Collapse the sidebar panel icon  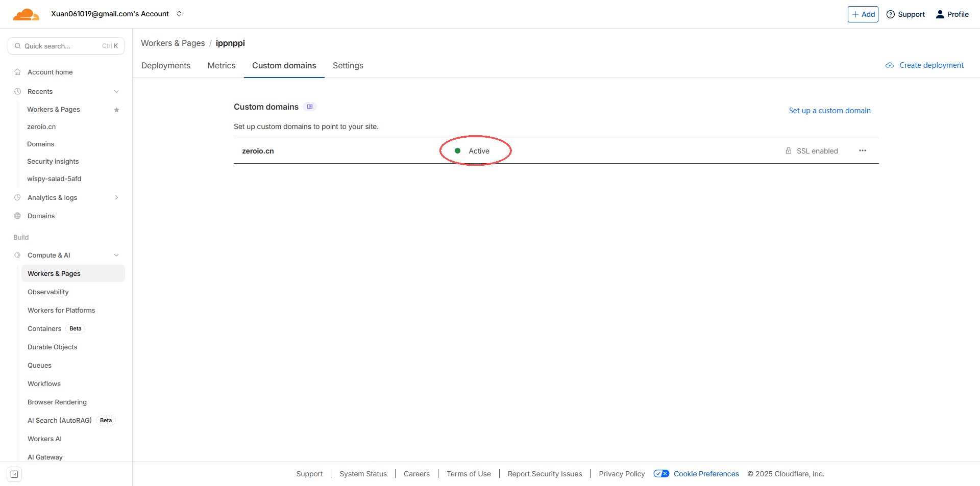[14, 474]
